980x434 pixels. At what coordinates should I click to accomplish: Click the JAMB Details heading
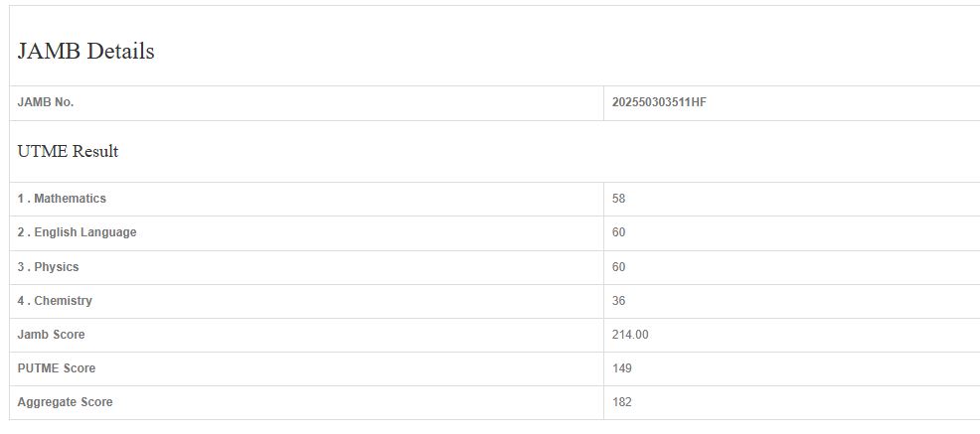[x=86, y=52]
